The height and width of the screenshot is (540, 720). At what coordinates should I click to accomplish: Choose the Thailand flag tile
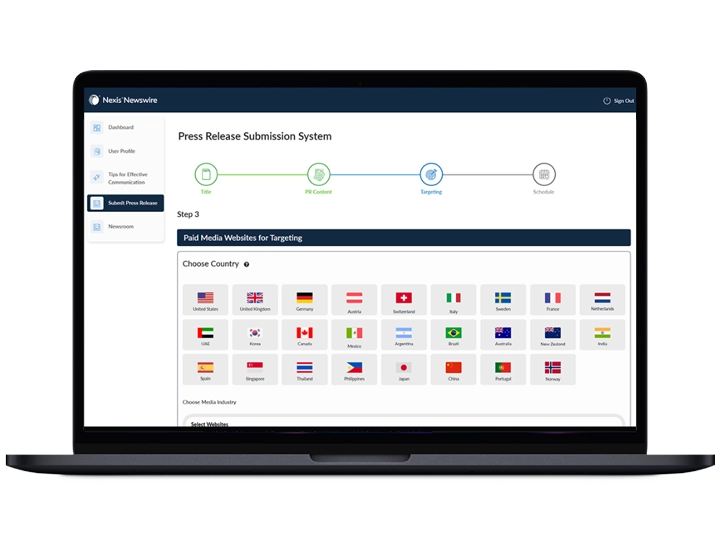tap(304, 369)
